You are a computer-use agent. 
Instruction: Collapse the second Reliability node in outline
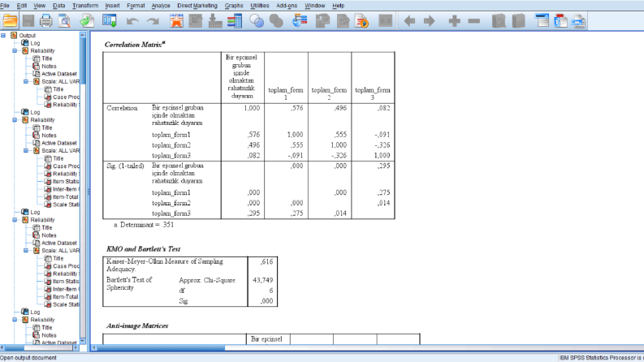point(15,120)
